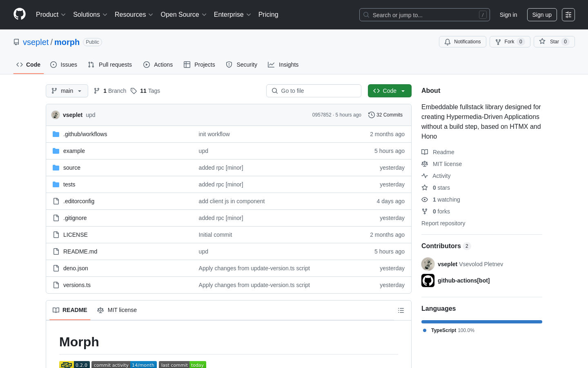The image size is (588, 368).
Task: Click Sign in
Action: click(x=508, y=15)
